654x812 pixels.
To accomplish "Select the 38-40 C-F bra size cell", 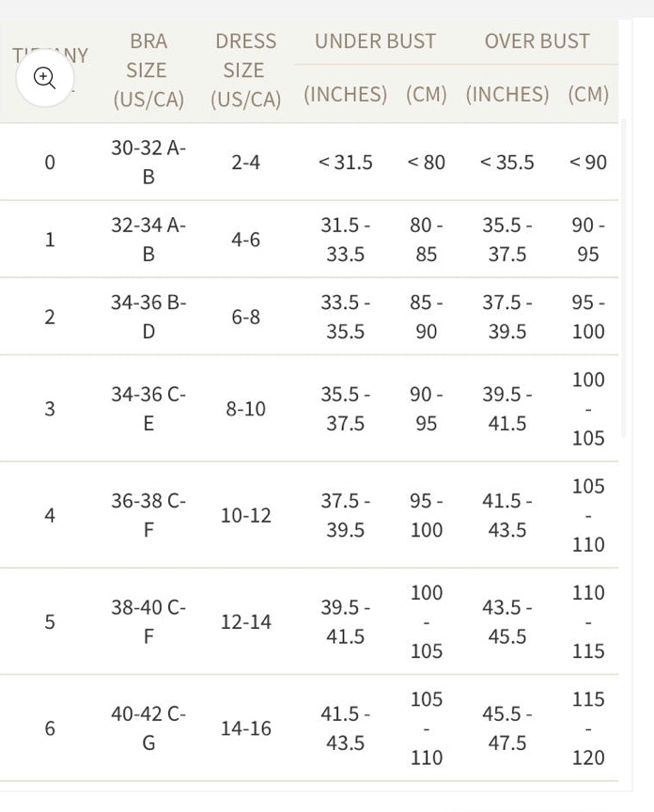I will (x=148, y=621).
